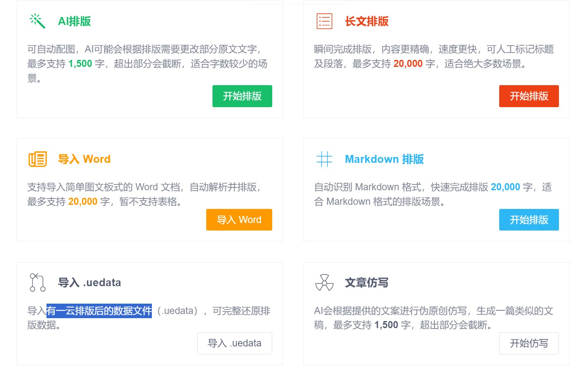588x373 pixels.
Task: Click the 导入 Word card title text
Action: 85,159
